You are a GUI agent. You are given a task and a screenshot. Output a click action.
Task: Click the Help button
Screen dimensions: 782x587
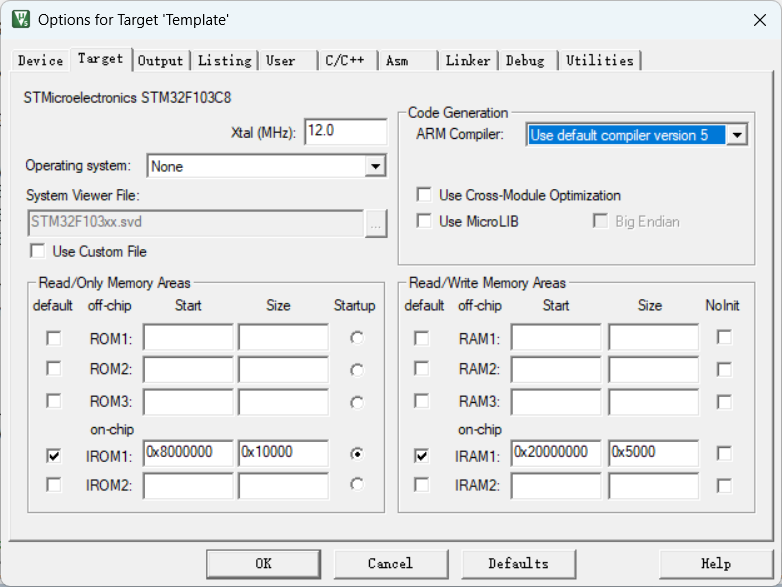716,564
